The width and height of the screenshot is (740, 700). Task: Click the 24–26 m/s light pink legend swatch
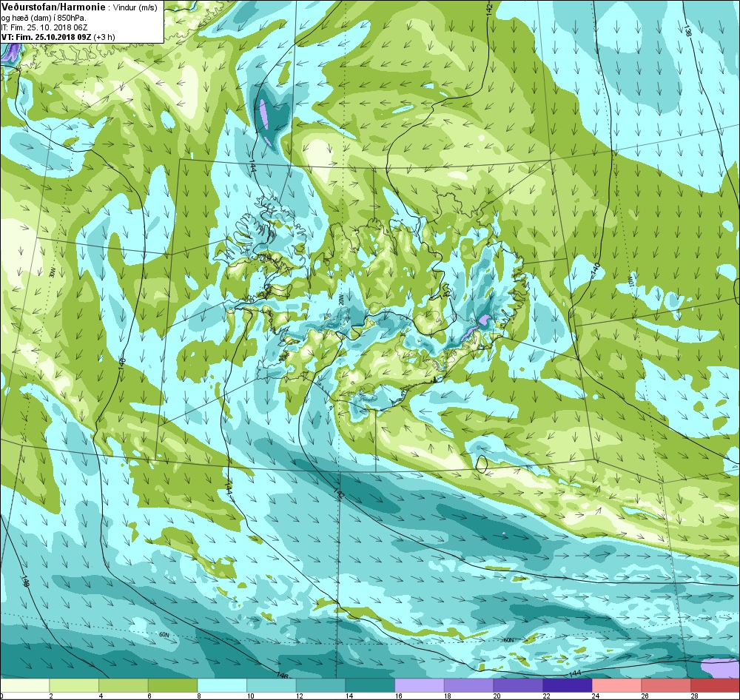tap(616, 685)
